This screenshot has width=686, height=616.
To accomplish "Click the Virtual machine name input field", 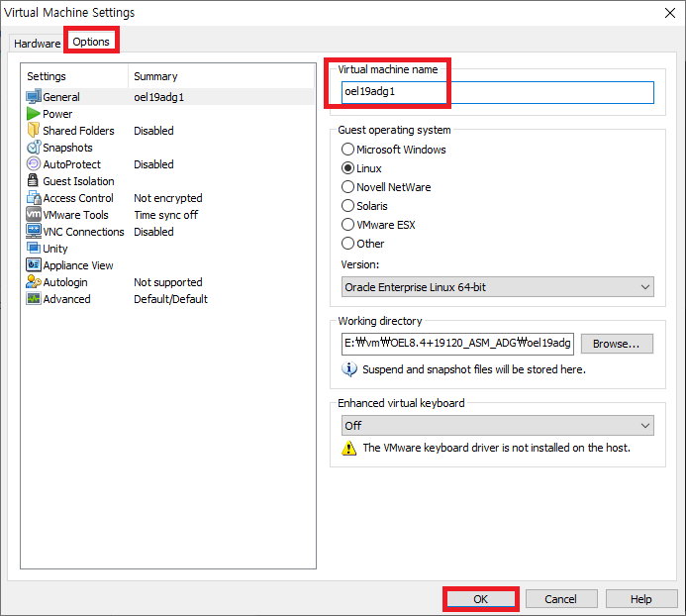I will (498, 92).
